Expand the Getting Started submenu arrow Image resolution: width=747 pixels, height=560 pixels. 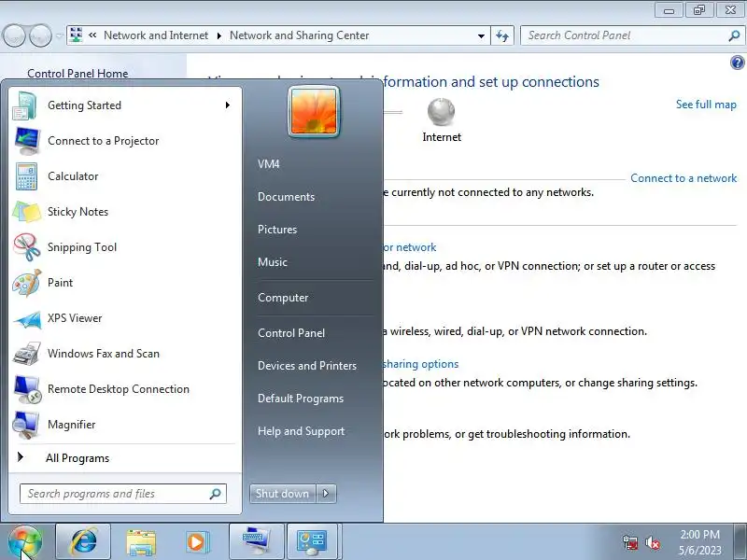coord(228,105)
